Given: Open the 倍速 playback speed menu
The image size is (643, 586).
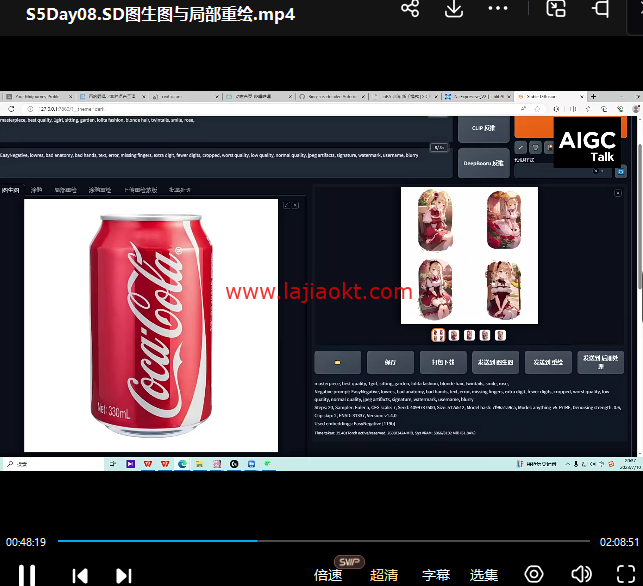Looking at the screenshot, I should tap(328, 575).
